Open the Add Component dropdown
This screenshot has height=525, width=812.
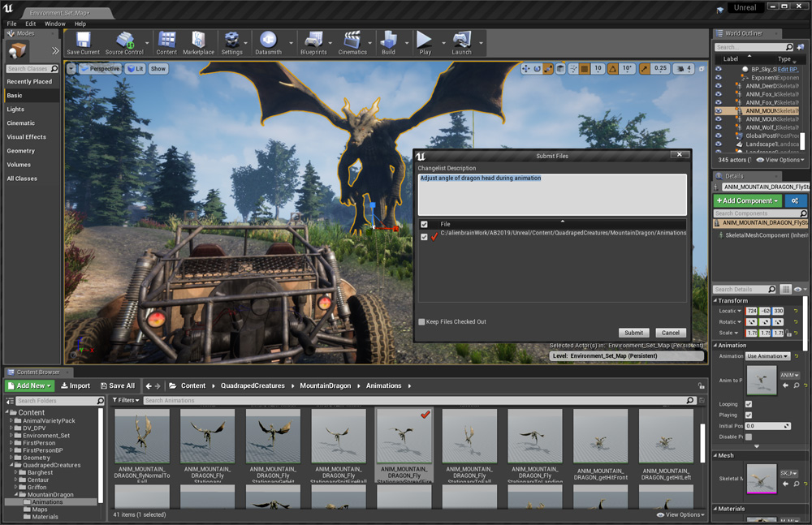click(x=747, y=200)
